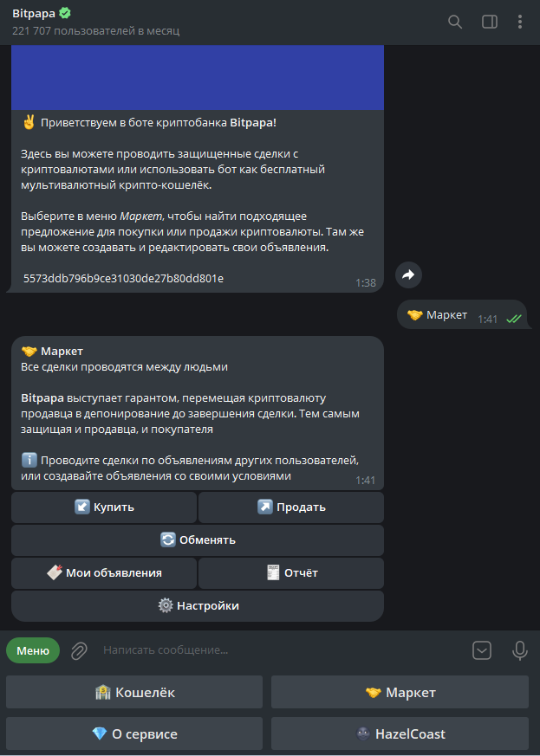
Task: Click the microphone voice message icon
Action: point(520,649)
